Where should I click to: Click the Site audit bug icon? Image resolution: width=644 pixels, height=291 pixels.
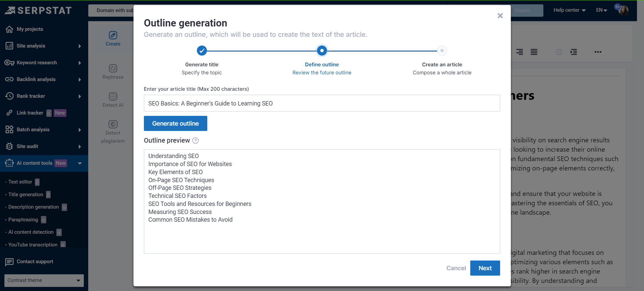[x=9, y=146]
